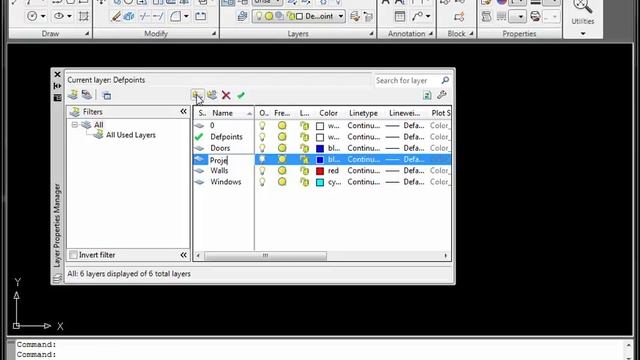Click the New Layer icon in layer manager

pos(197,95)
